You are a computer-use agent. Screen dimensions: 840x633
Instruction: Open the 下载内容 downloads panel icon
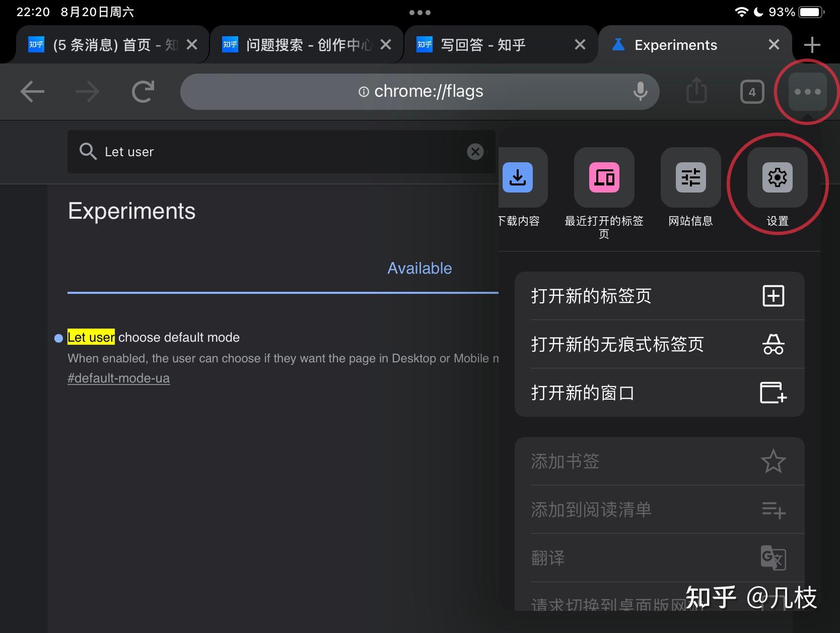point(520,177)
